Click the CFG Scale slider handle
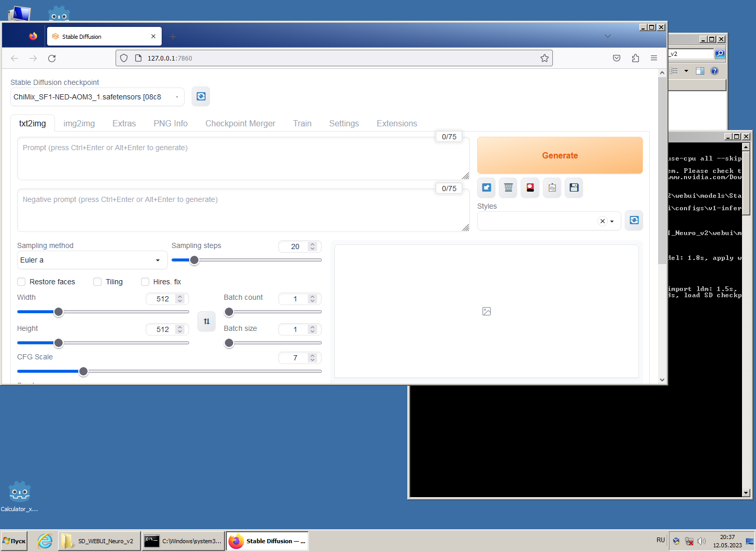The image size is (756, 552). pyautogui.click(x=83, y=371)
